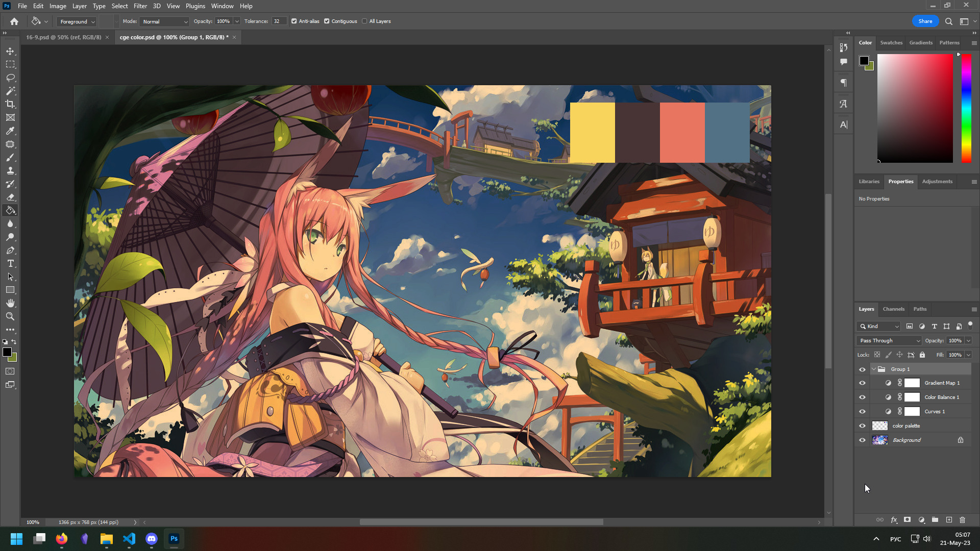
Task: Click the Tolerance input field
Action: click(x=278, y=21)
